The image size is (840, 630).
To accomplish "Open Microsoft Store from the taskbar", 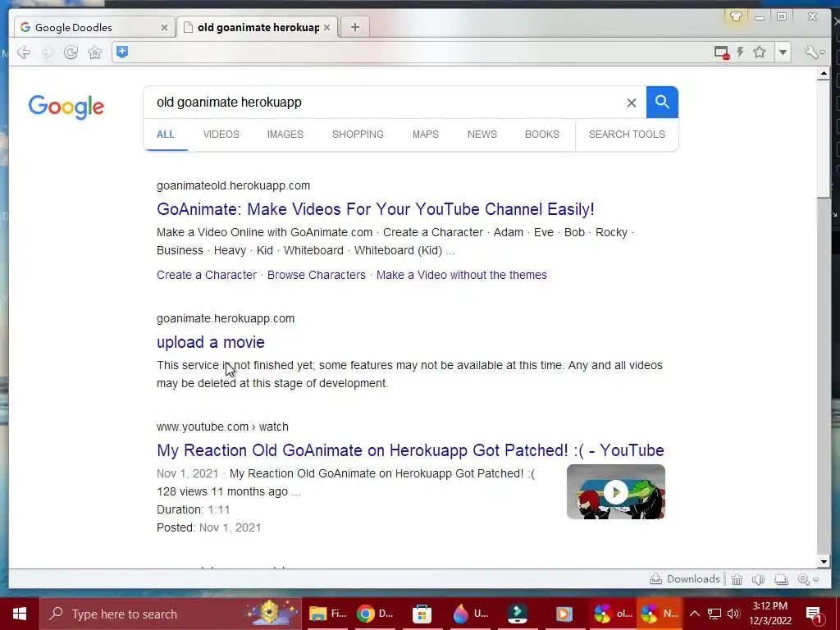I will point(422,614).
